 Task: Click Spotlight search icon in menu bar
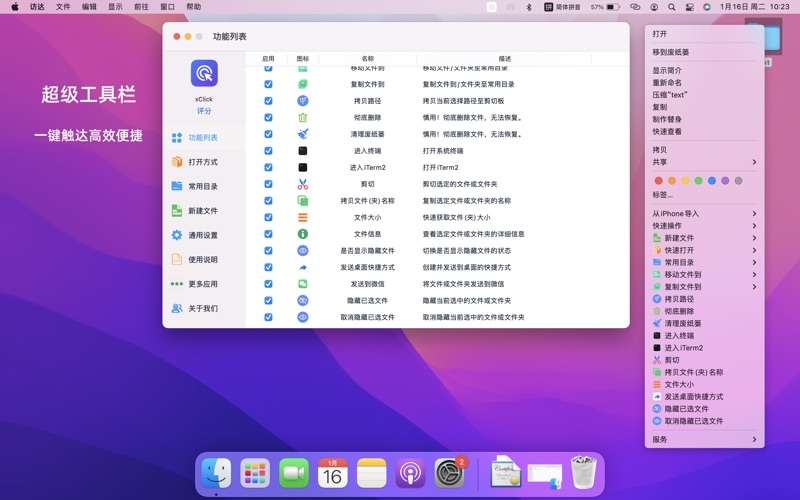[672, 7]
